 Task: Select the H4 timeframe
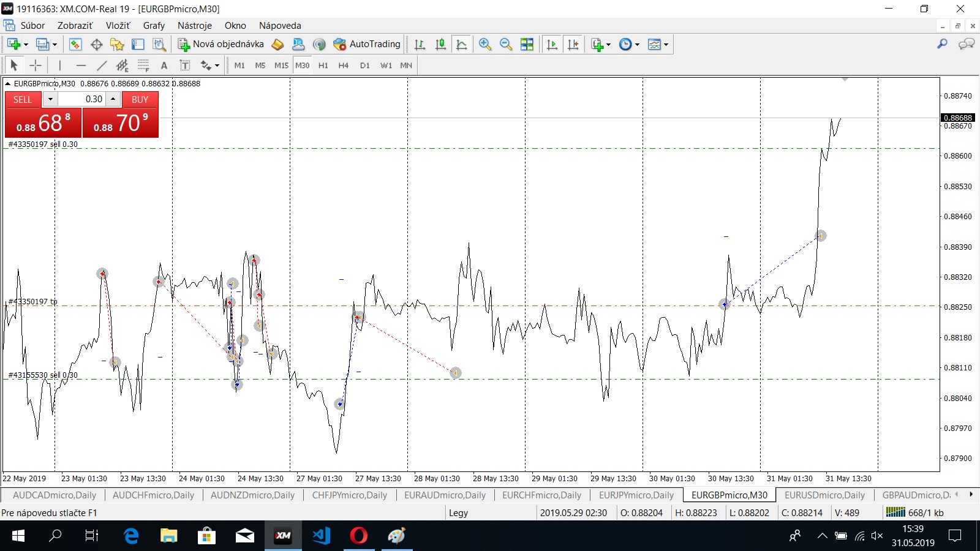click(344, 65)
